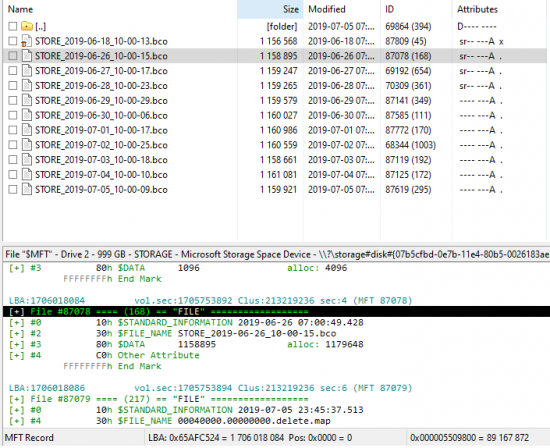Screen dimensions: 550x448
Task: Sort the list by the Size column
Action: (x=270, y=9)
